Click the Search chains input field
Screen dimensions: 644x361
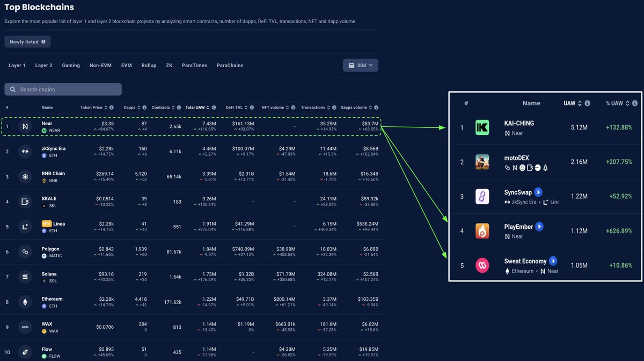[x=63, y=89]
